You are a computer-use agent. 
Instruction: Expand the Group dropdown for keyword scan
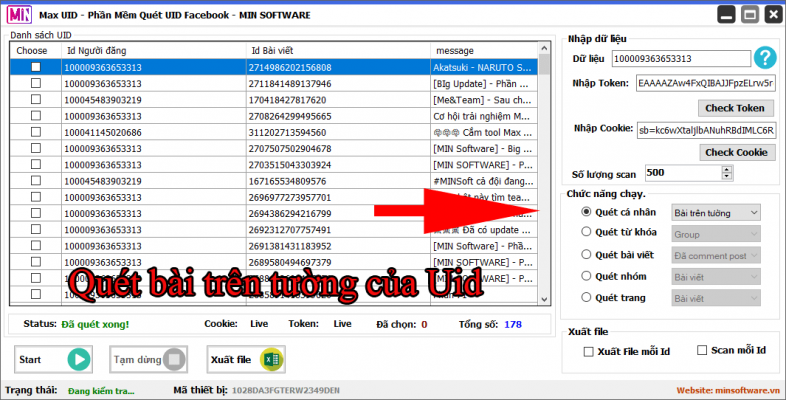[x=716, y=233]
